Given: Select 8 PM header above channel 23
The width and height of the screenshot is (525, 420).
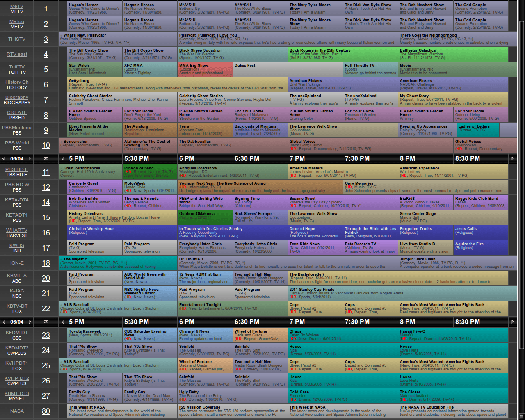Looking at the screenshot, I should pos(426,322).
